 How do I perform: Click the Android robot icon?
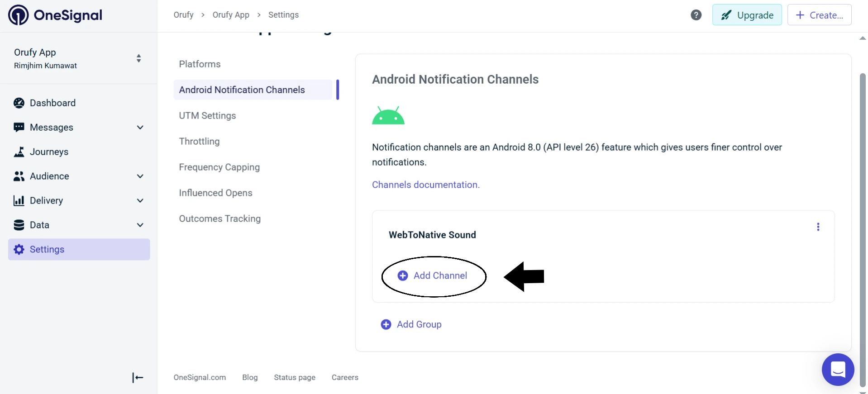[388, 116]
